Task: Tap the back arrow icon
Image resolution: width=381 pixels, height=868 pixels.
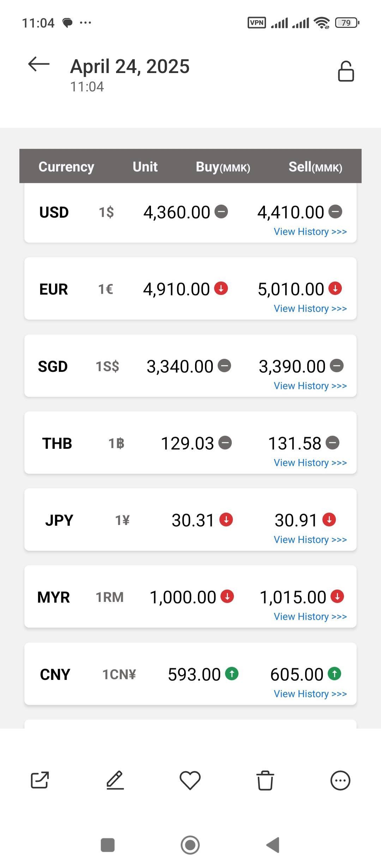Action: [x=39, y=64]
